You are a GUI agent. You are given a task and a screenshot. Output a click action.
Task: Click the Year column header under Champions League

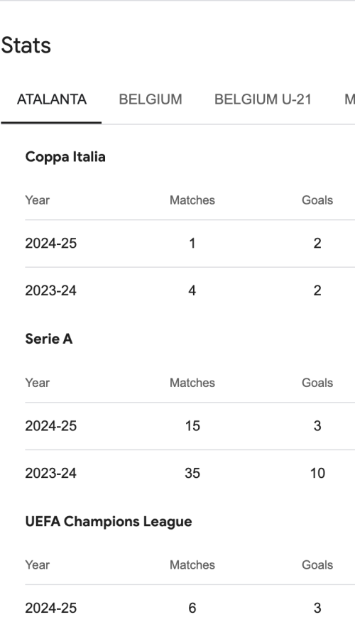tap(38, 565)
